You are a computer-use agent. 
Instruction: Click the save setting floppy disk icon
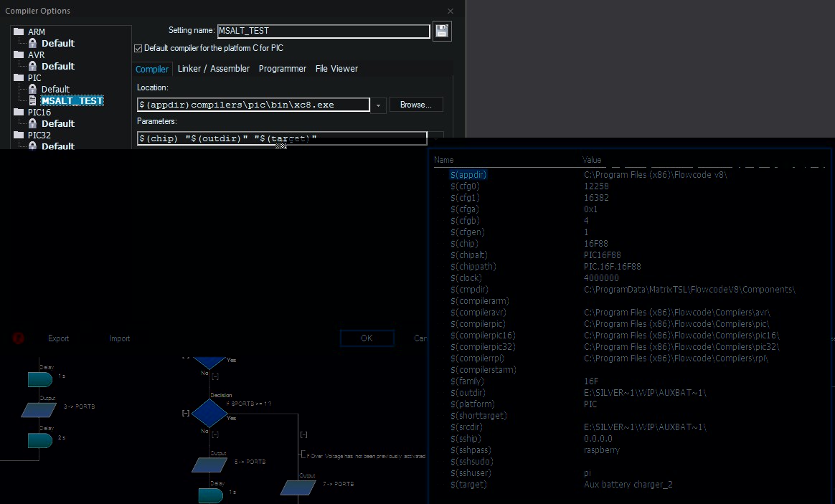click(441, 31)
